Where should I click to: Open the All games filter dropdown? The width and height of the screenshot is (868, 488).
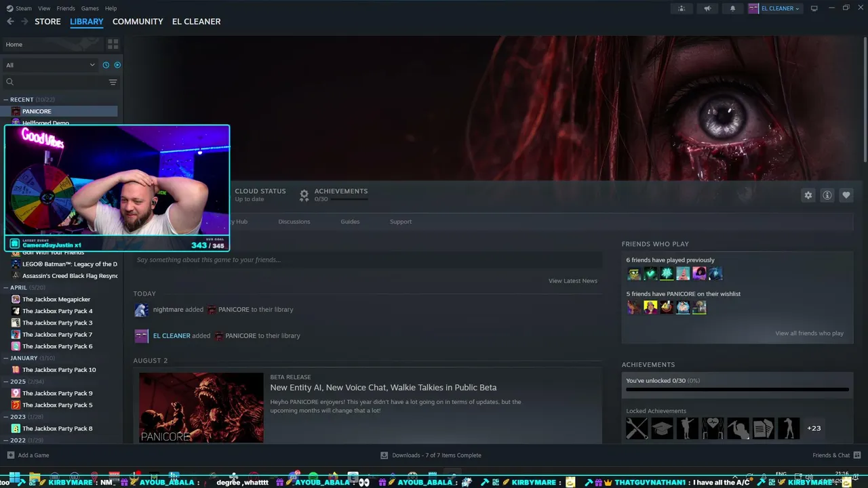(50, 65)
